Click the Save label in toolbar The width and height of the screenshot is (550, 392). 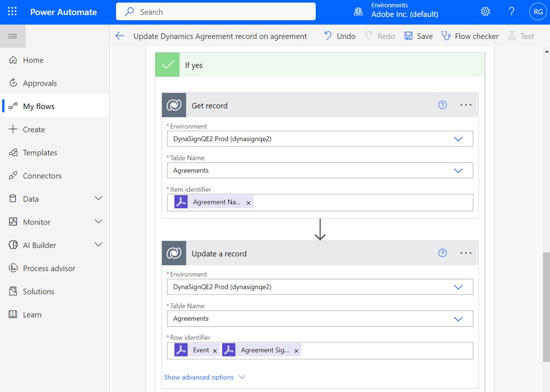pyautogui.click(x=425, y=36)
